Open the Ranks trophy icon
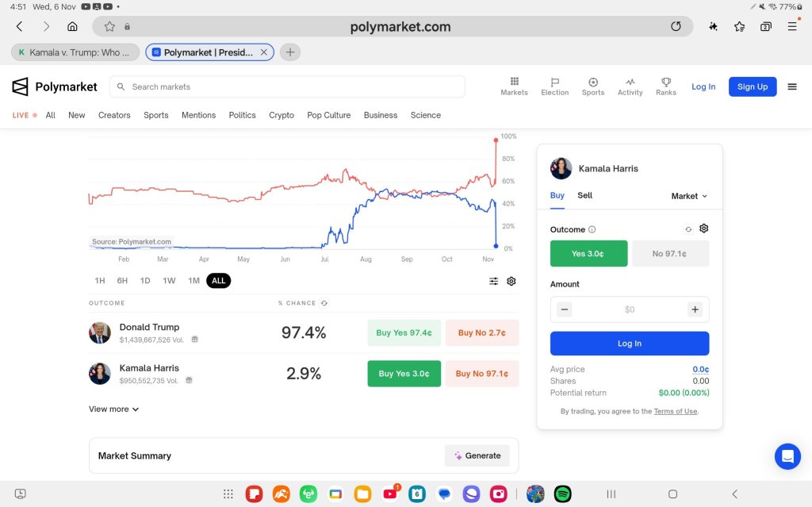Image resolution: width=812 pixels, height=507 pixels. (666, 86)
